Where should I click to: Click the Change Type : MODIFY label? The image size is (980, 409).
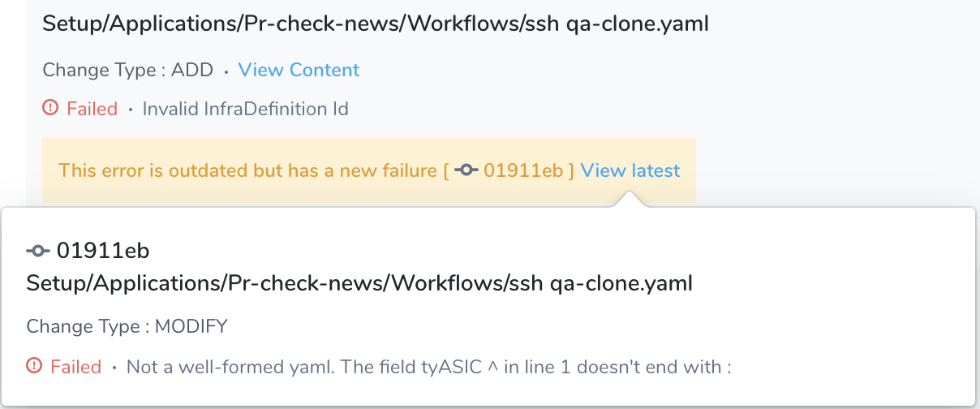[127, 326]
